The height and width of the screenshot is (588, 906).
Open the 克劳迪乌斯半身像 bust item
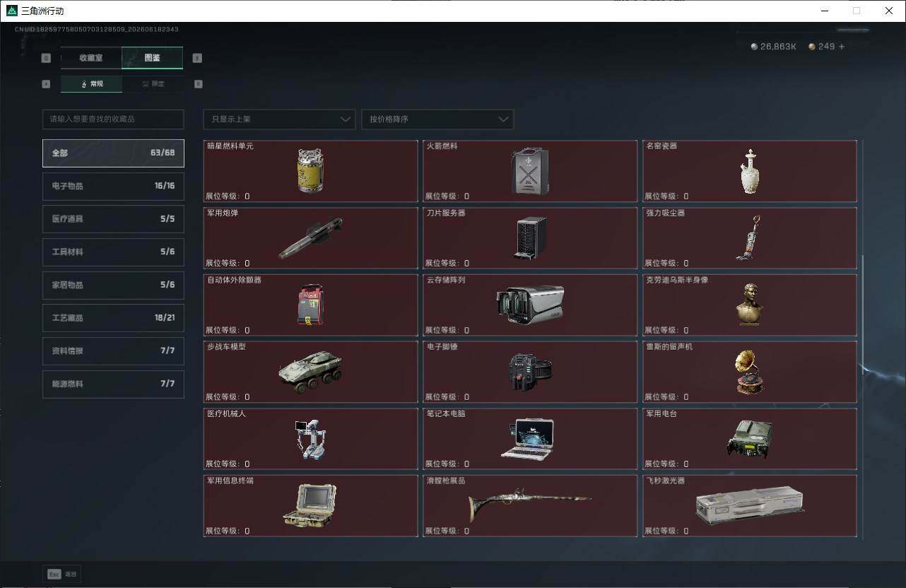[x=750, y=305]
